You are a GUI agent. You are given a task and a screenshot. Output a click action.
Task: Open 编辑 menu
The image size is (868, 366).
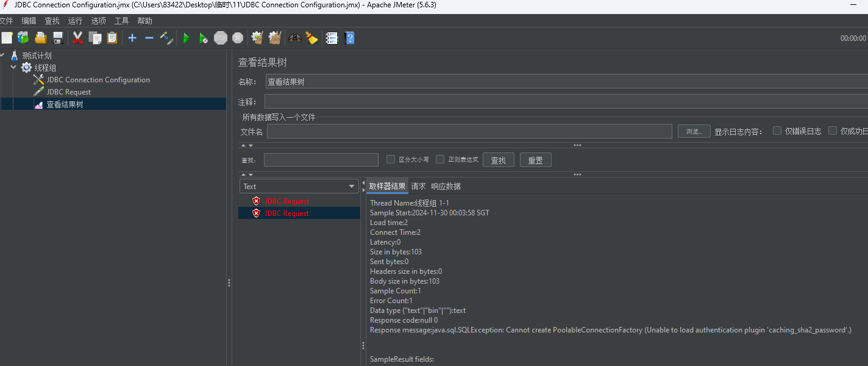(x=29, y=21)
